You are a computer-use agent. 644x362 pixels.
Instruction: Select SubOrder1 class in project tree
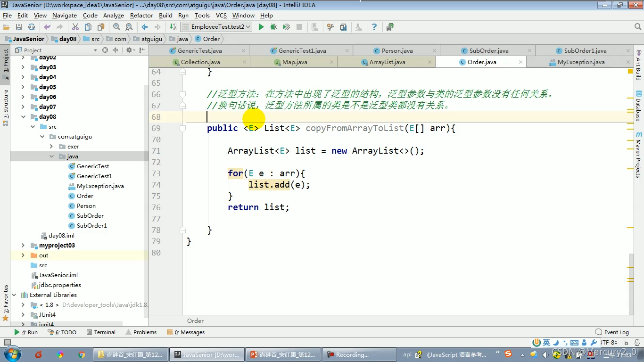[x=91, y=225]
